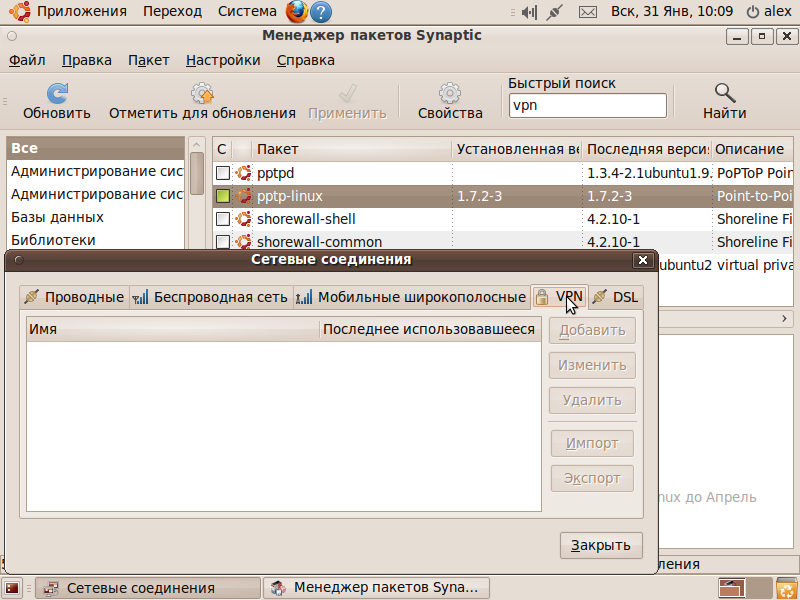Switch to Менеджер пакетов Synaptic taskbar window
The height and width of the screenshot is (600, 800).
pyautogui.click(x=380, y=588)
